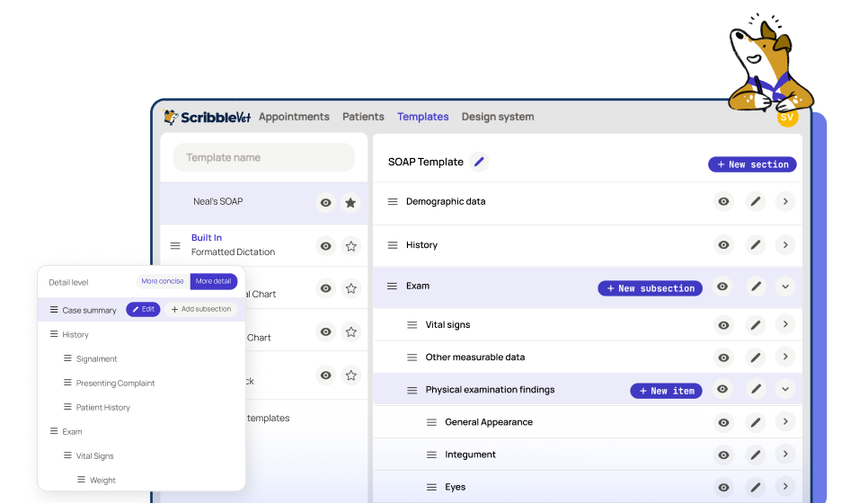Edit the Exam section
This screenshot has height=503, width=868.
coord(756,287)
